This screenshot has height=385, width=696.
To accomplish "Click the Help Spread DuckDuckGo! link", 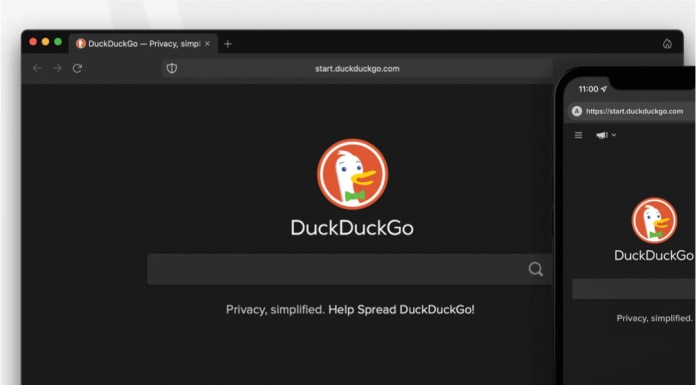I will tap(401, 310).
